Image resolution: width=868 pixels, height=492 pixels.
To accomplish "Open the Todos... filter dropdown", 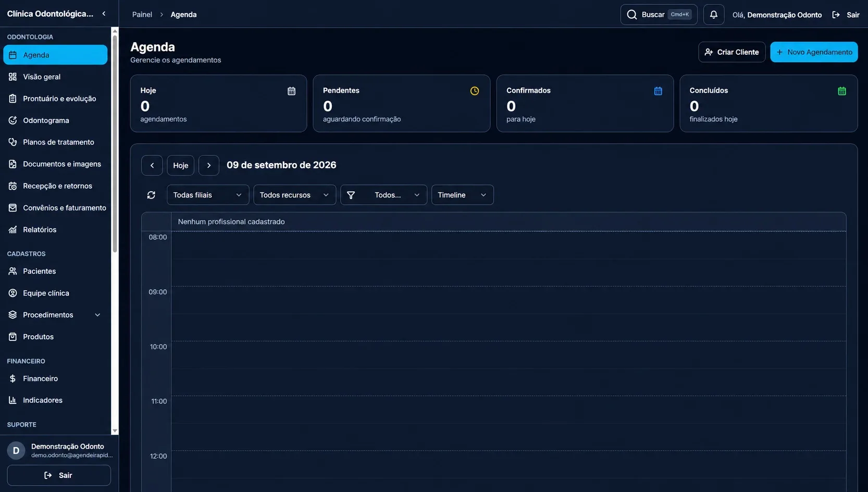I will 383,195.
